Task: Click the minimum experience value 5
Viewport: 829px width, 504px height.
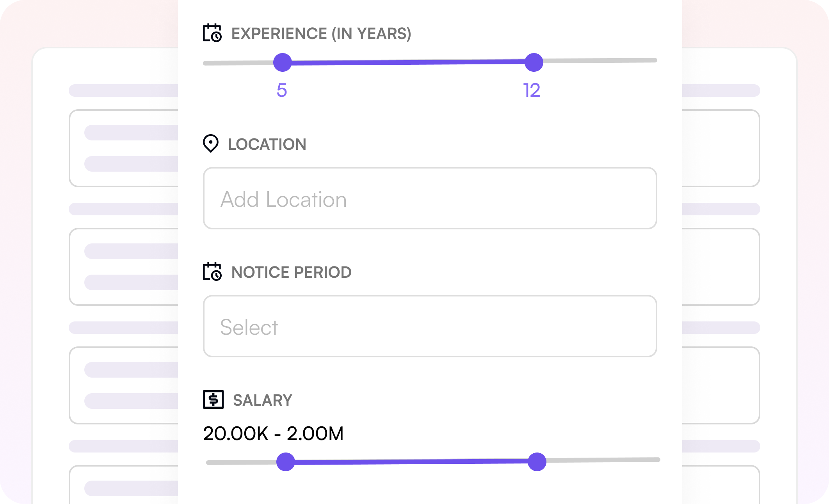Action: pyautogui.click(x=282, y=91)
